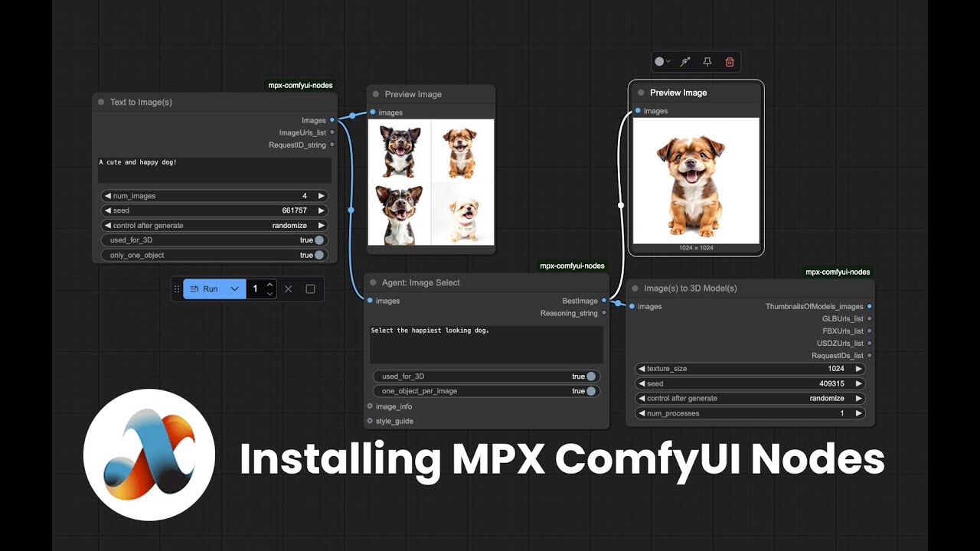Click the large 1024 × 1024 puppy preview

pyautogui.click(x=696, y=181)
